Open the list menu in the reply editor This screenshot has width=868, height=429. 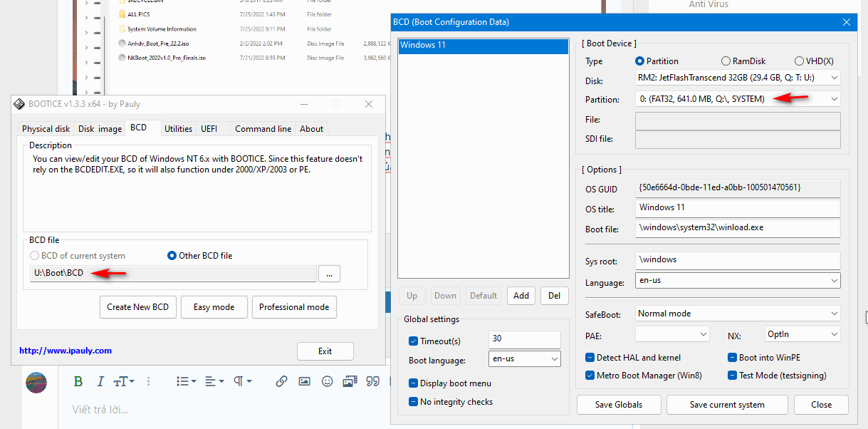tap(187, 381)
